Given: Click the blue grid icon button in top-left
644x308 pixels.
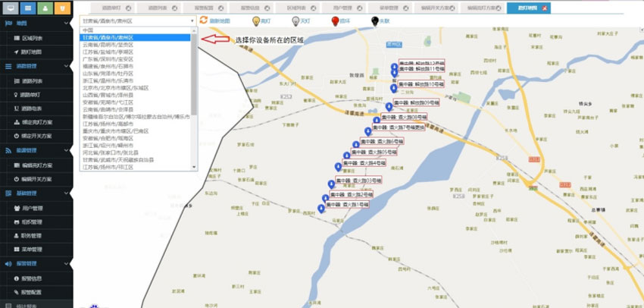Looking at the screenshot, I should coord(27,8).
